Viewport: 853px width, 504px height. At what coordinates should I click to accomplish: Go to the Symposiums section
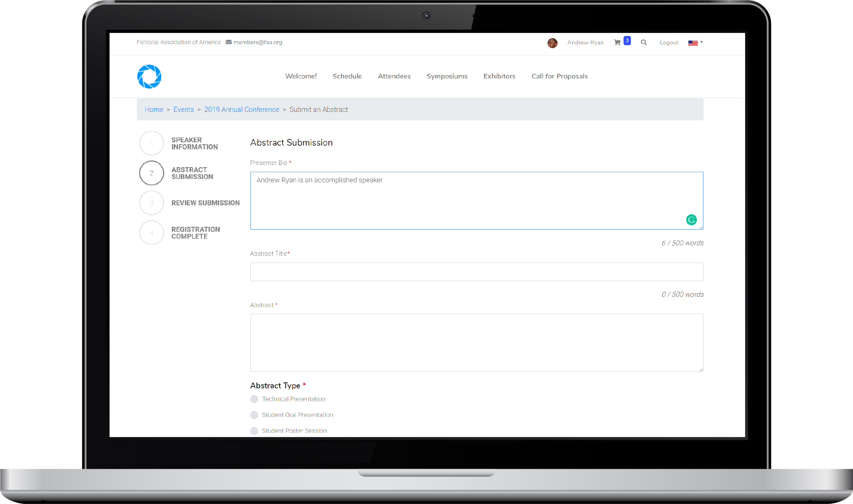pos(447,76)
